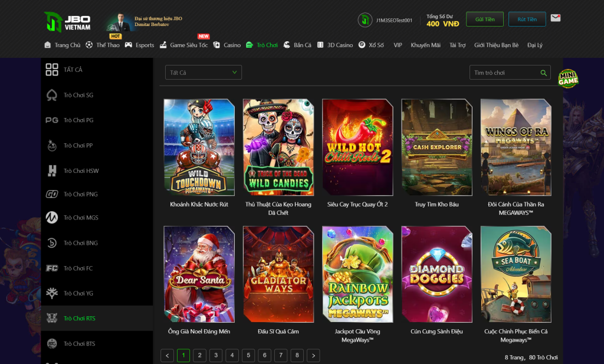Go to previous page arrow
Viewport: 604px width, 364px height.
tap(167, 356)
